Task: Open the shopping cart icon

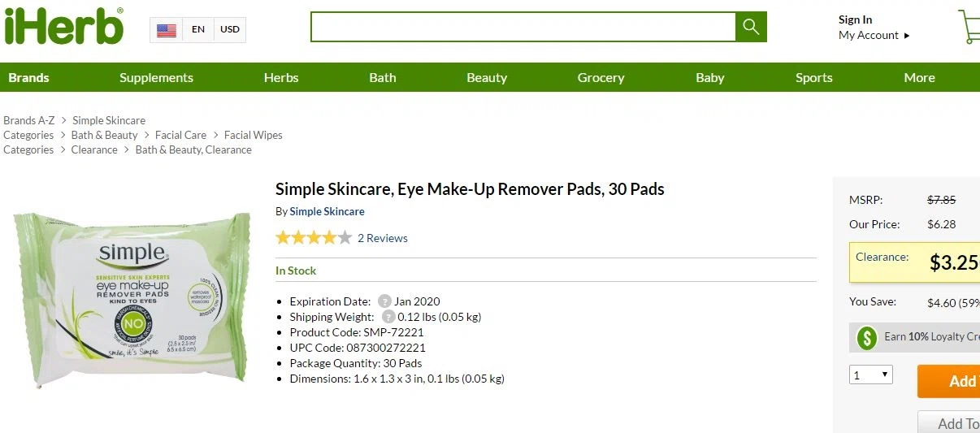Action: point(969,27)
